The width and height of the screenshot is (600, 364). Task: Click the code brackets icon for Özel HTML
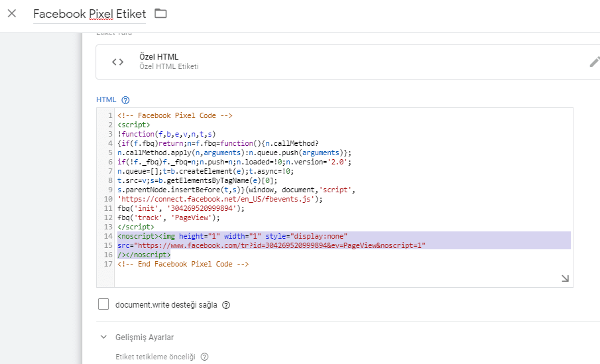point(117,62)
